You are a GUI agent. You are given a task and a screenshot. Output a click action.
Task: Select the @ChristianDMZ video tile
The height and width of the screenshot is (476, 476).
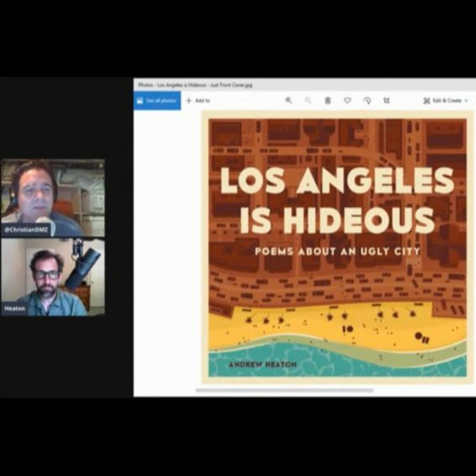[x=53, y=198]
